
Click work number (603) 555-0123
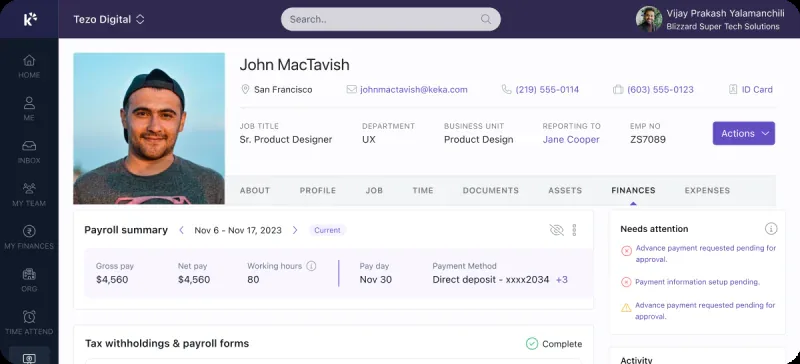click(x=660, y=89)
